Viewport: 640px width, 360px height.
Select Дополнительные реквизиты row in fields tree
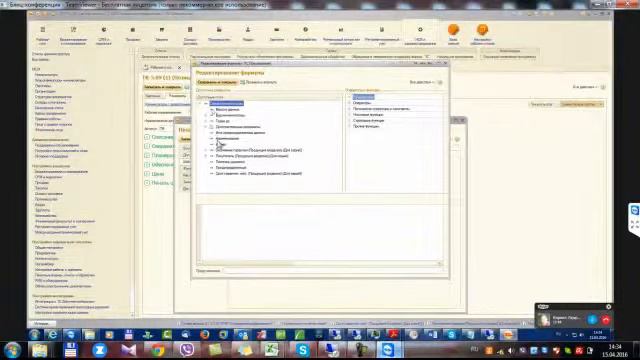[x=238, y=127]
